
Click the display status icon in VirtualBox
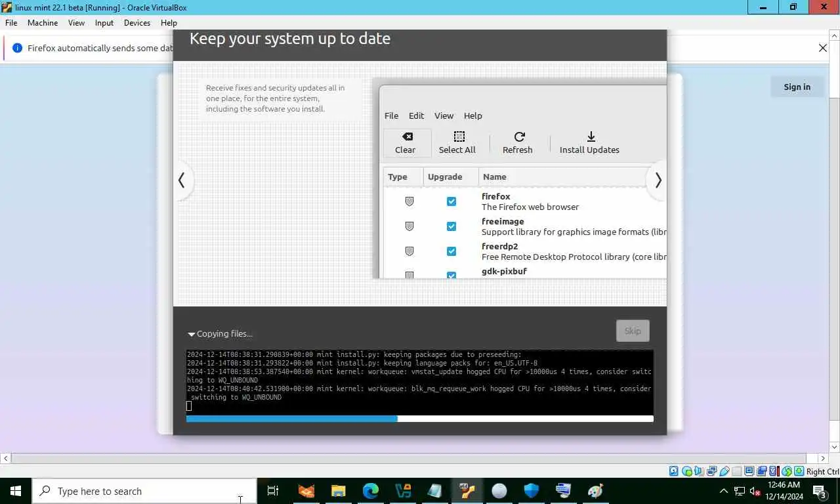tap(749, 471)
